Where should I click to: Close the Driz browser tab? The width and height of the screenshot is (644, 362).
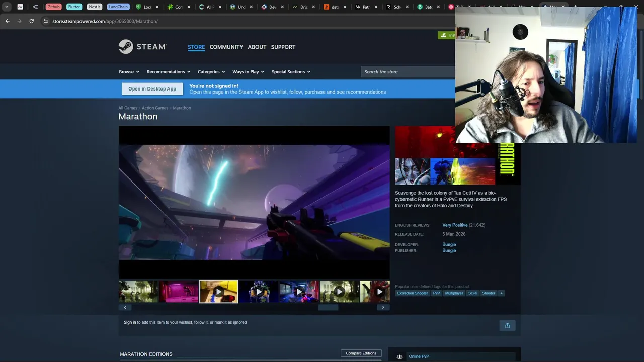313,7
